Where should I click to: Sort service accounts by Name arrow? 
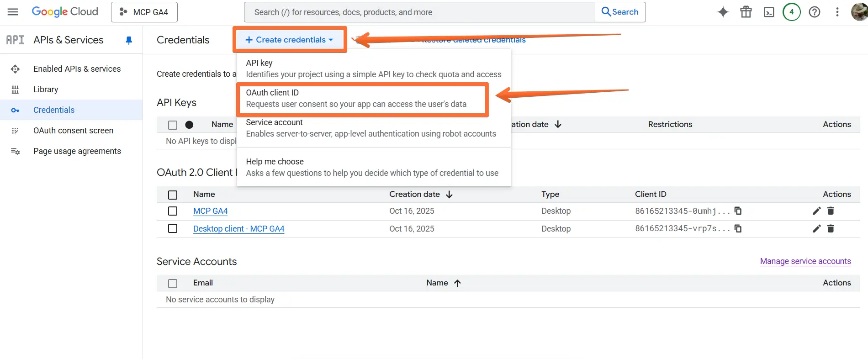coord(457,283)
